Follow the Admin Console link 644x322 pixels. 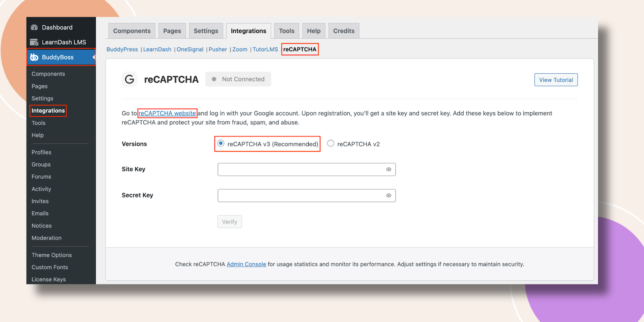(246, 264)
